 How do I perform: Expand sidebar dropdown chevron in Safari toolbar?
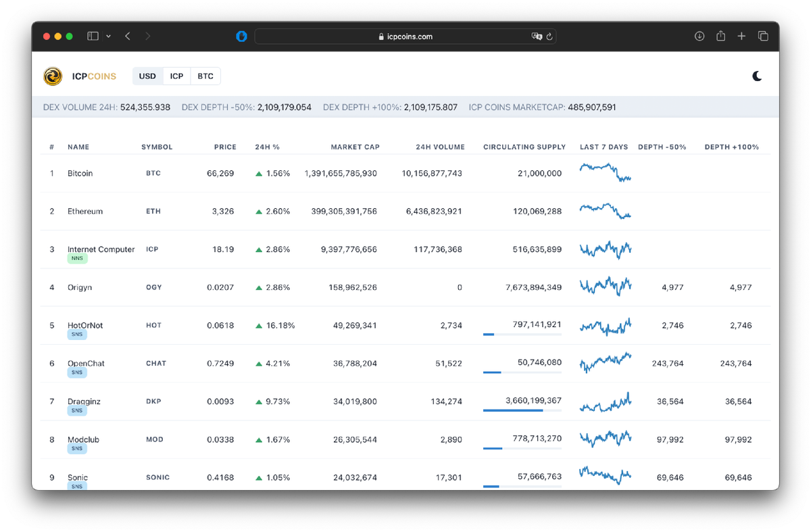108,37
